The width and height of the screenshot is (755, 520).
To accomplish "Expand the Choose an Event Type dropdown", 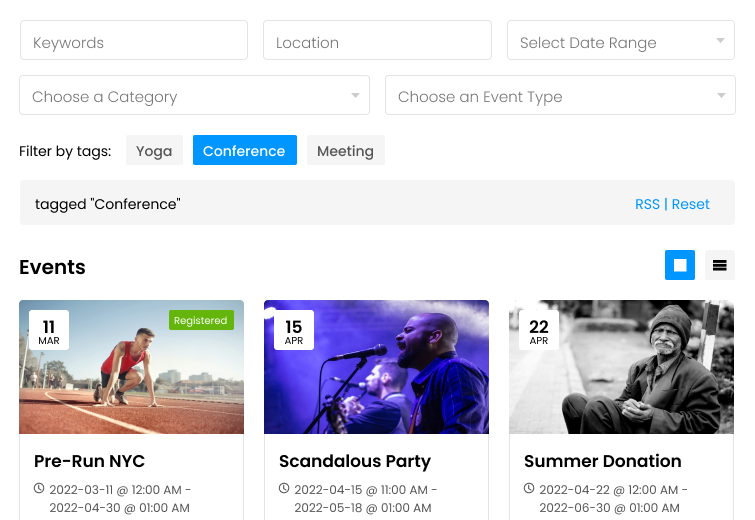I will [x=560, y=95].
